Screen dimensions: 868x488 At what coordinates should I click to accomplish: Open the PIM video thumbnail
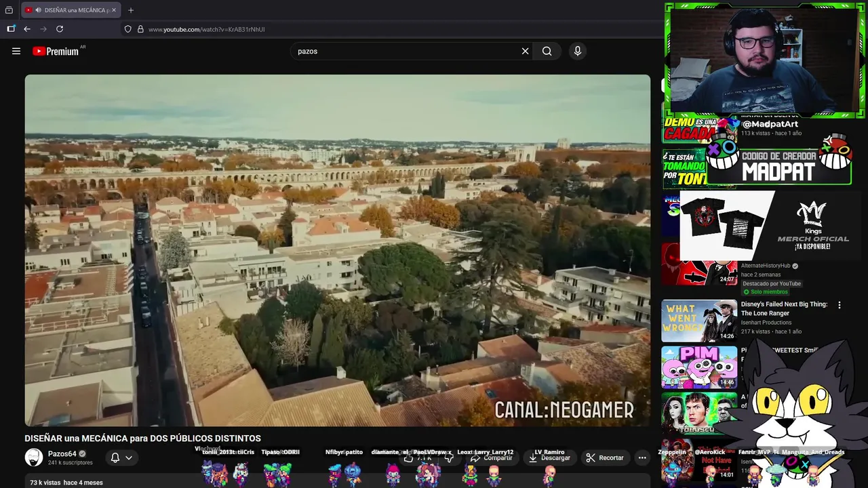tap(699, 367)
